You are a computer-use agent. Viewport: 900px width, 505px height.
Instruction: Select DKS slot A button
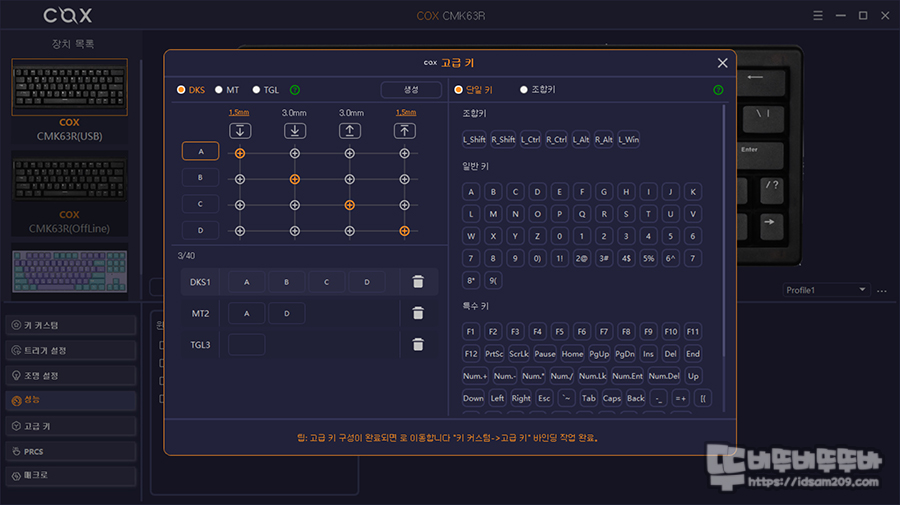pyautogui.click(x=200, y=152)
